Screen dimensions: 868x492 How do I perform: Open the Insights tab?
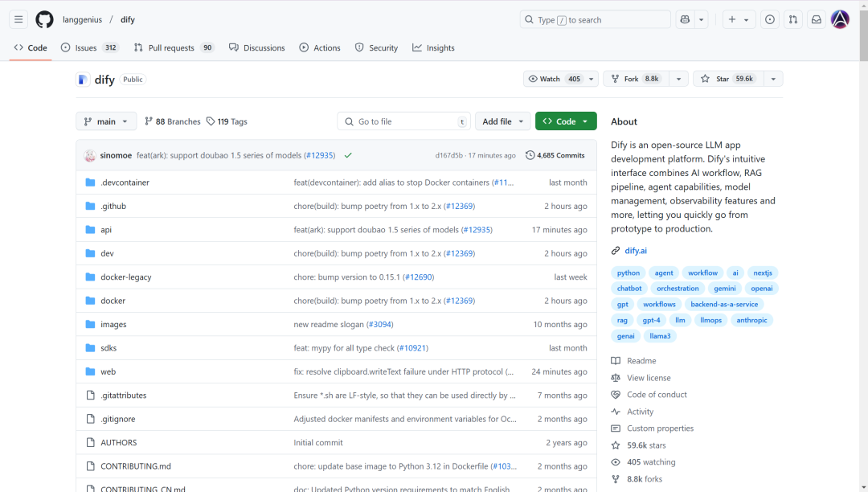433,48
